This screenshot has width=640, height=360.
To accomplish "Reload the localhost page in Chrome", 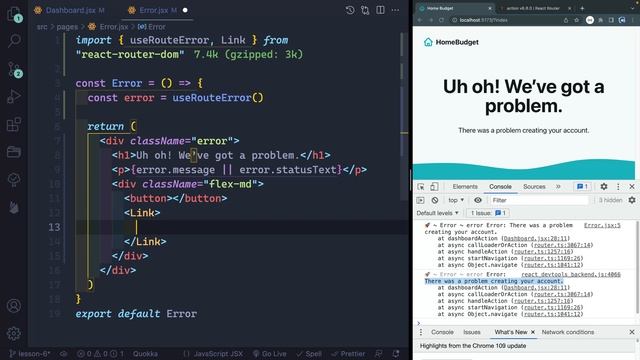I will click(442, 20).
